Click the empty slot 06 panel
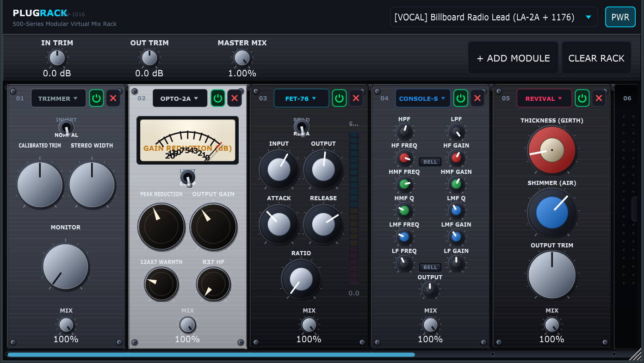 pos(627,216)
